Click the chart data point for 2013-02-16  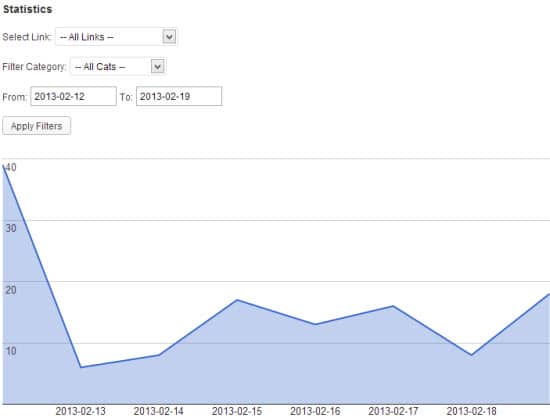coord(315,324)
